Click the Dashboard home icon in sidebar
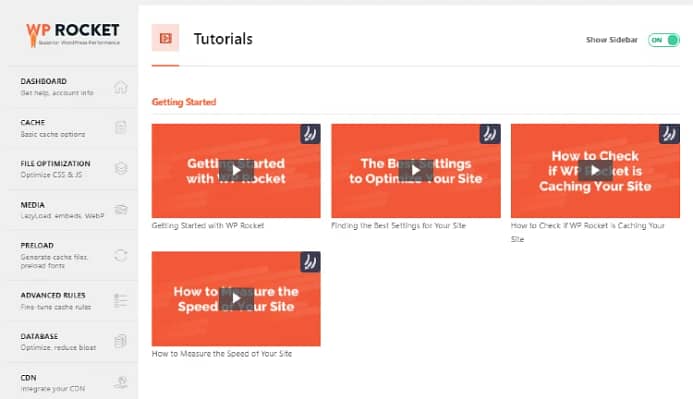The image size is (693, 399). click(x=121, y=87)
